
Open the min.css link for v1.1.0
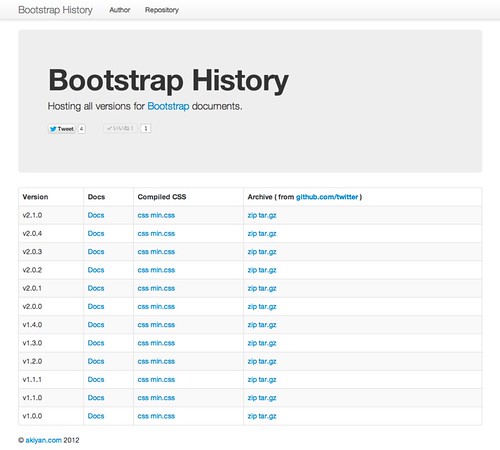coord(163,398)
